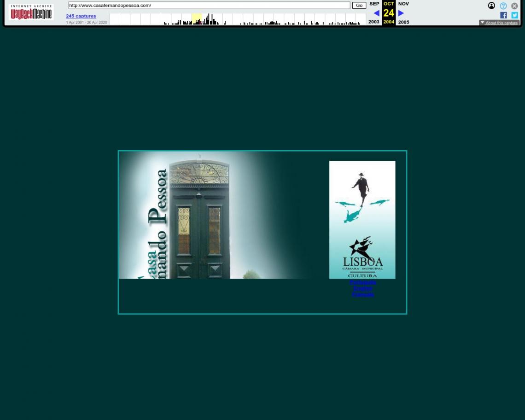Click the highlighted 24 capture day
Viewport: 525px width, 420px height.
click(388, 13)
